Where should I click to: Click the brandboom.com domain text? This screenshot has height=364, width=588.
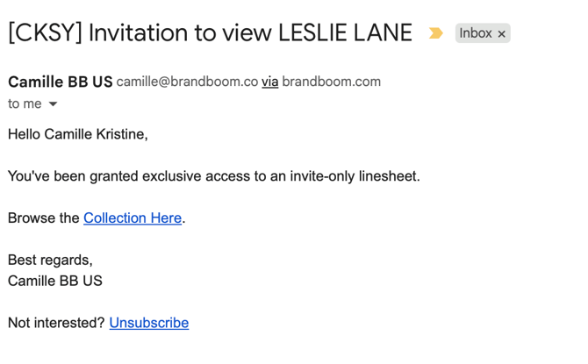332,82
